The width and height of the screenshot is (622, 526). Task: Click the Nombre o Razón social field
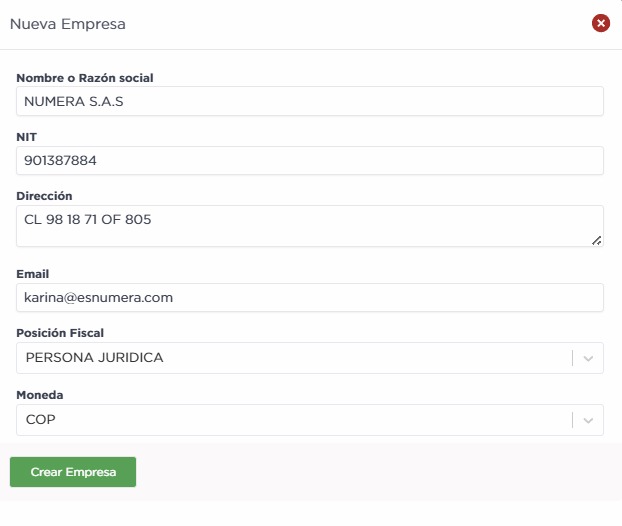310,101
